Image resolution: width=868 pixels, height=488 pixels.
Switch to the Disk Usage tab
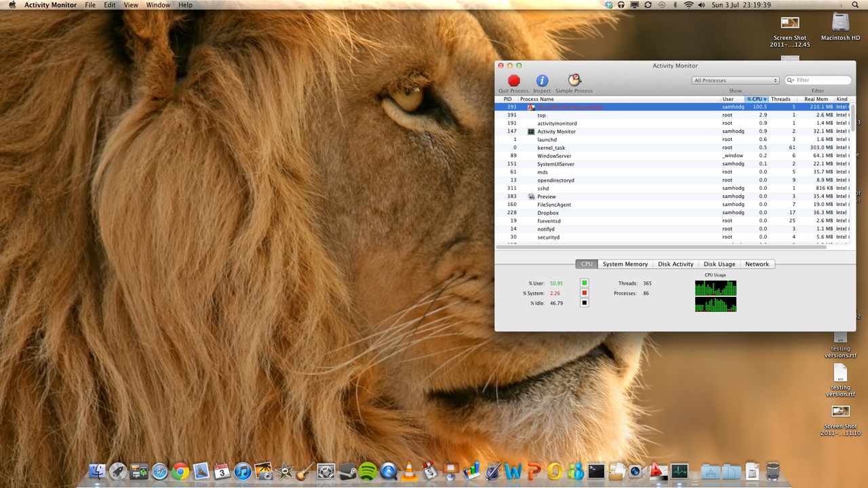click(x=719, y=264)
